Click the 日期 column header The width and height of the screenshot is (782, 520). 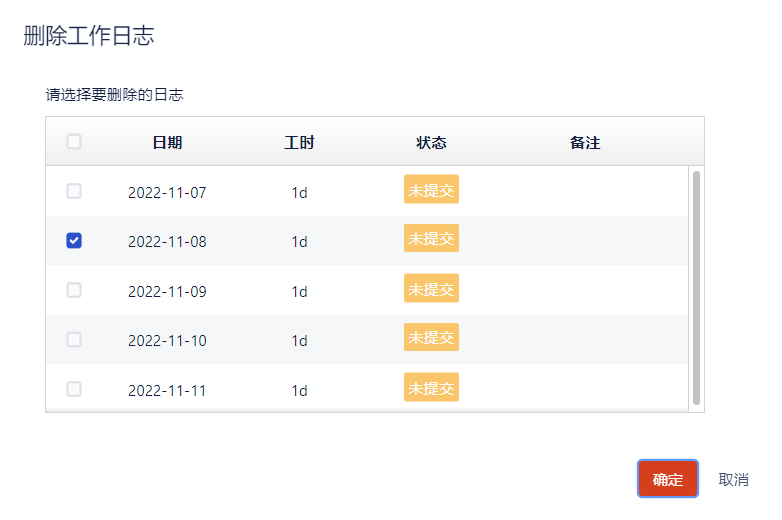[x=167, y=142]
